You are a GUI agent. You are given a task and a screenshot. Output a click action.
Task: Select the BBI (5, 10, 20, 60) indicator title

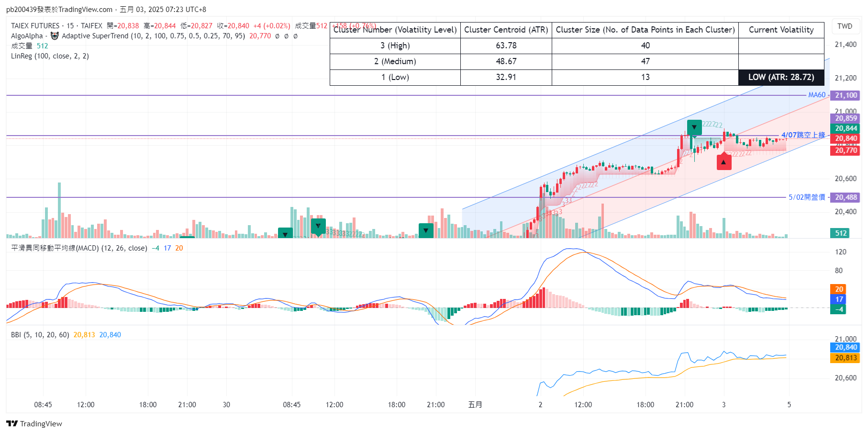40,335
